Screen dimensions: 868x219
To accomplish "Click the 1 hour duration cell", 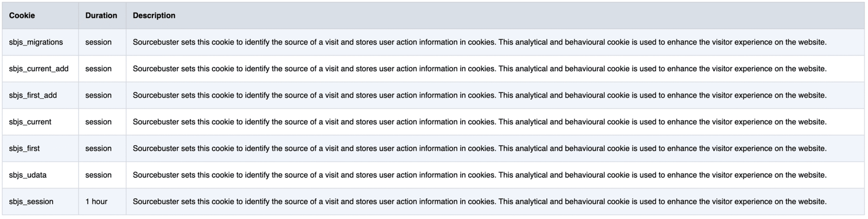I will pos(96,202).
